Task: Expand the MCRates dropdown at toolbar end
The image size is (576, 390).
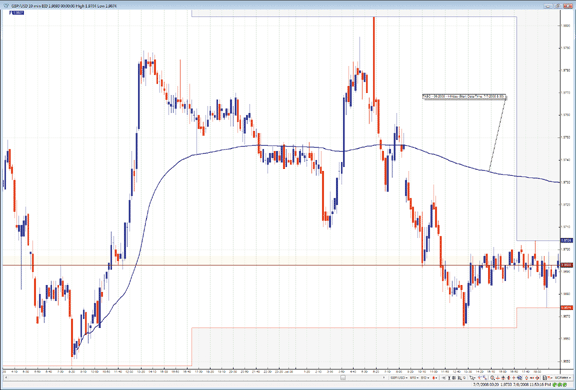Action: pos(563,378)
